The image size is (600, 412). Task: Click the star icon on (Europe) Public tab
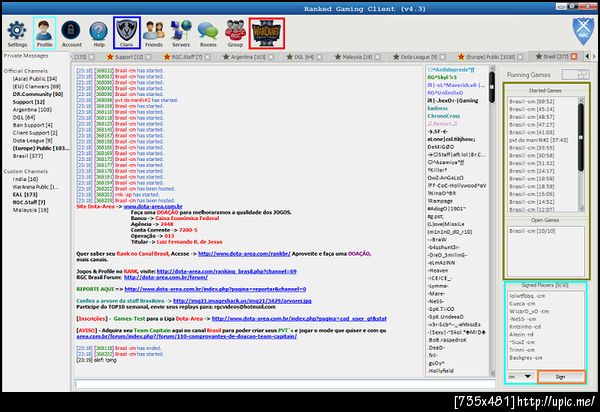tap(461, 57)
